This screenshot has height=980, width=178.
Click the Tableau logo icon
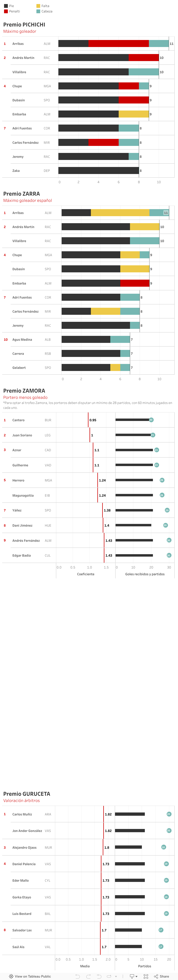11,976
